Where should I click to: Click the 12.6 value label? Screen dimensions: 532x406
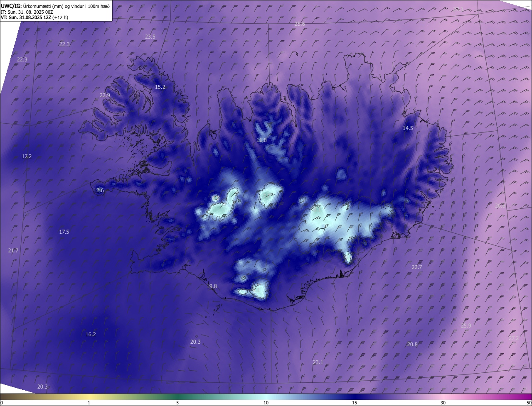(x=99, y=191)
